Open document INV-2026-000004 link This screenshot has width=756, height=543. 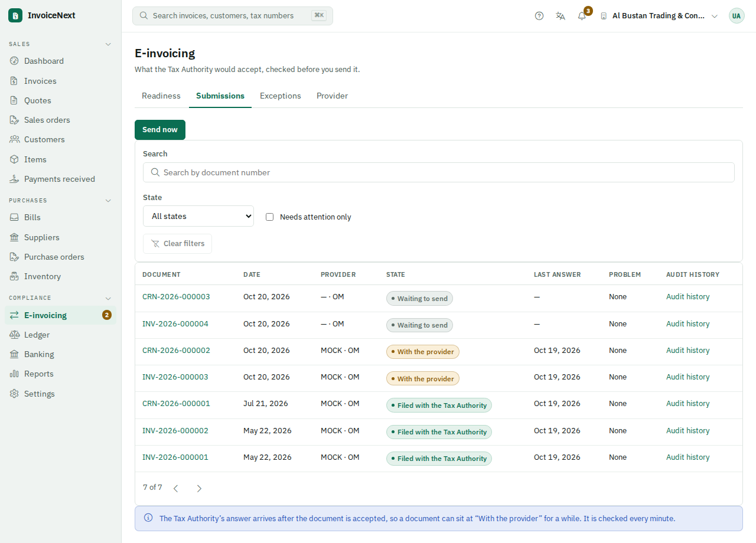point(175,324)
